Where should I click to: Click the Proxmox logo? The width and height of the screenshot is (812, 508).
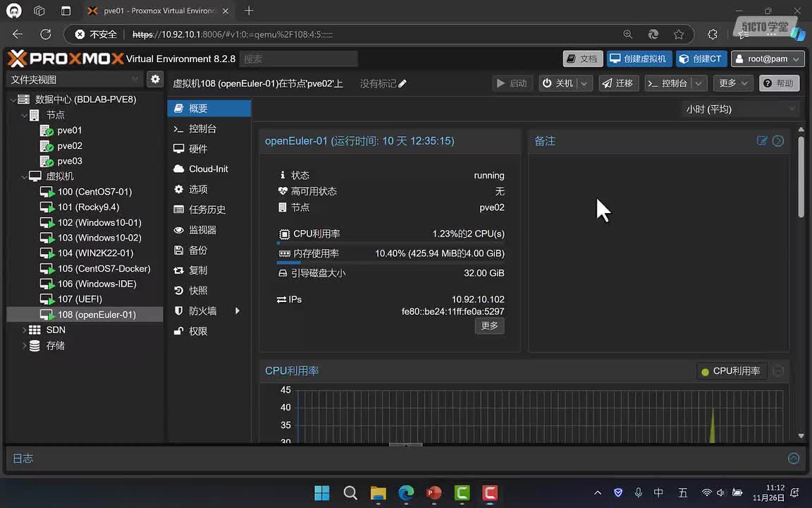coord(66,59)
